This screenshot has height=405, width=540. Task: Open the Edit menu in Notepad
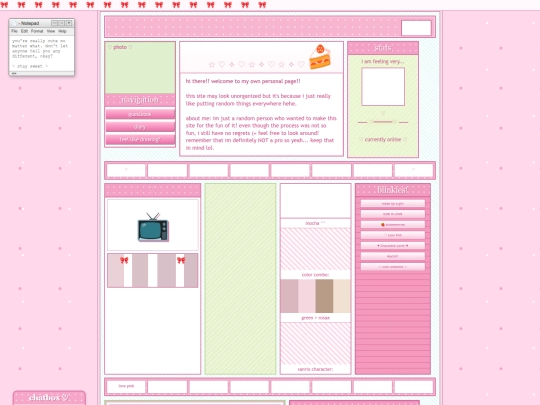(x=24, y=31)
